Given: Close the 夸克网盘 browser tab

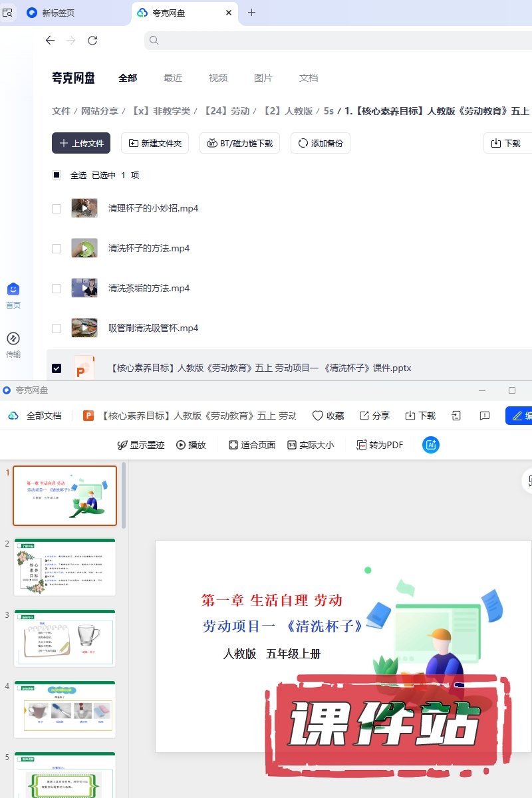Looking at the screenshot, I should tap(229, 13).
